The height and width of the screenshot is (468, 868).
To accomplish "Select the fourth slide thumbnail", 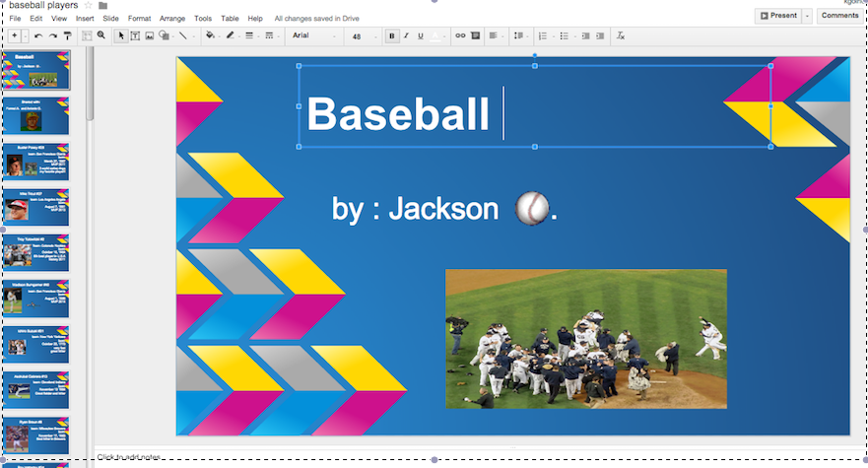I will tap(36, 207).
